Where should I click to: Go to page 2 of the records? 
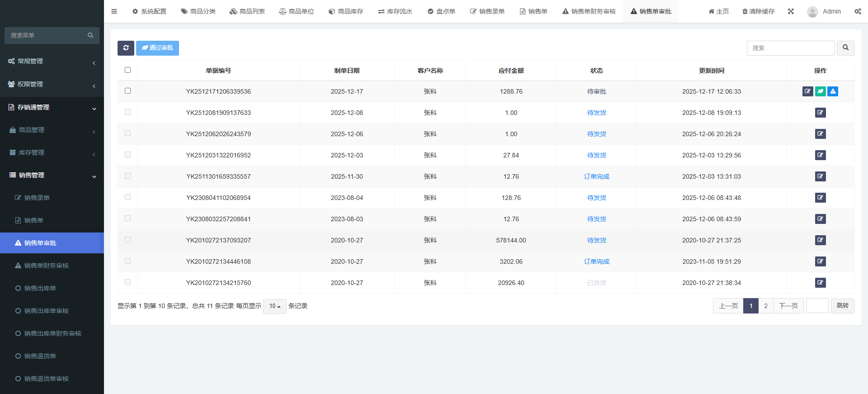coord(765,306)
